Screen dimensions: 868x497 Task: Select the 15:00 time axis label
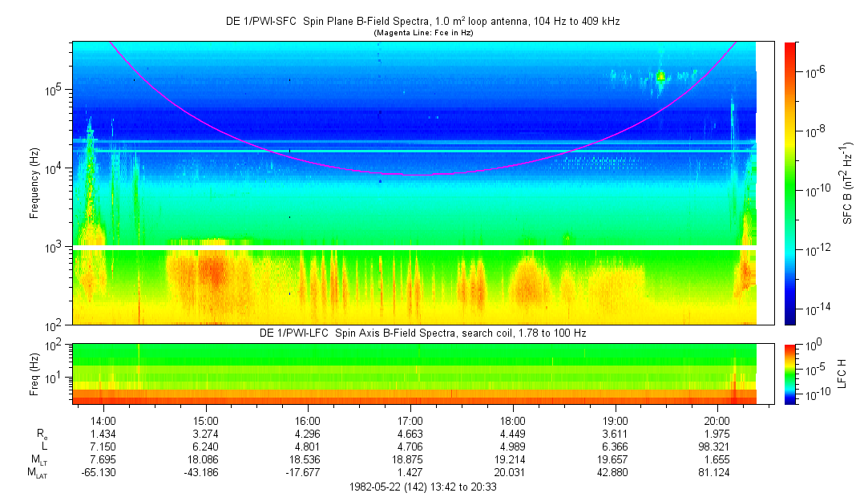(x=206, y=419)
